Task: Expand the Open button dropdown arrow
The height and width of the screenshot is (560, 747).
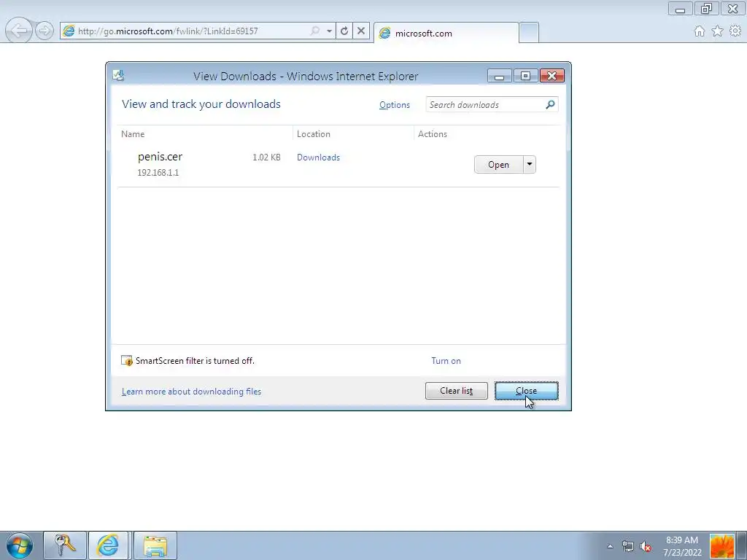Action: [x=530, y=164]
